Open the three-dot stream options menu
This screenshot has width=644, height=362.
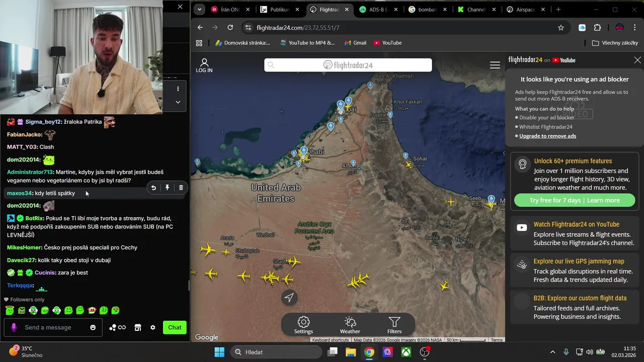[x=178, y=88]
